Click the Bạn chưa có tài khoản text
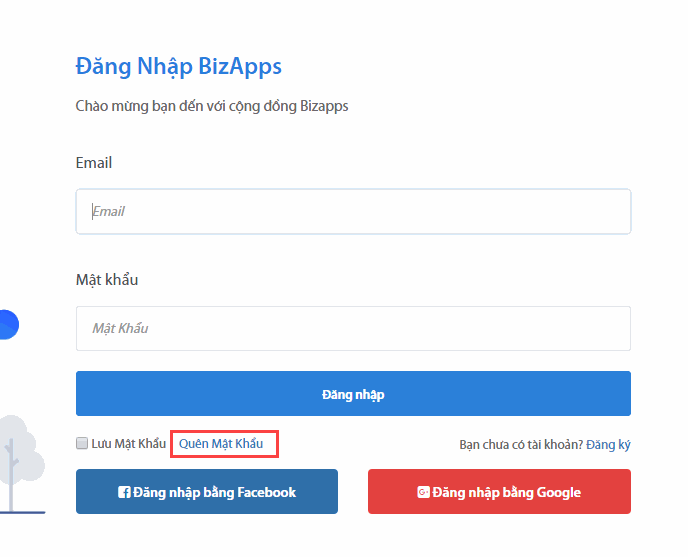This screenshot has width=688, height=557. [520, 445]
